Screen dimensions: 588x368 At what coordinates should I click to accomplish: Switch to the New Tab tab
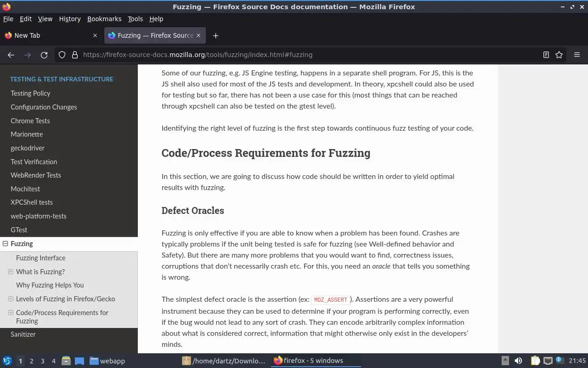pyautogui.click(x=51, y=35)
